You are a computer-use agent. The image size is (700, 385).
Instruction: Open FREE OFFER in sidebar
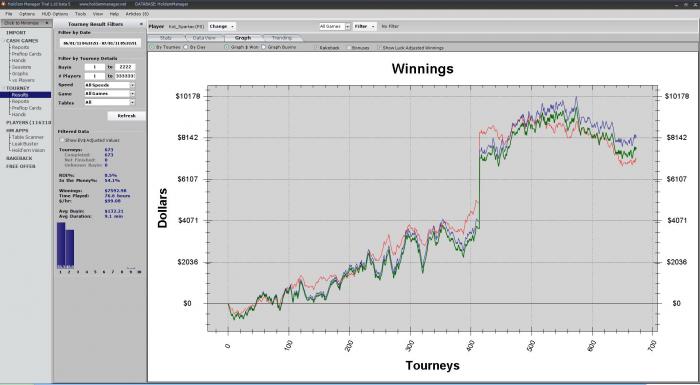click(x=21, y=166)
